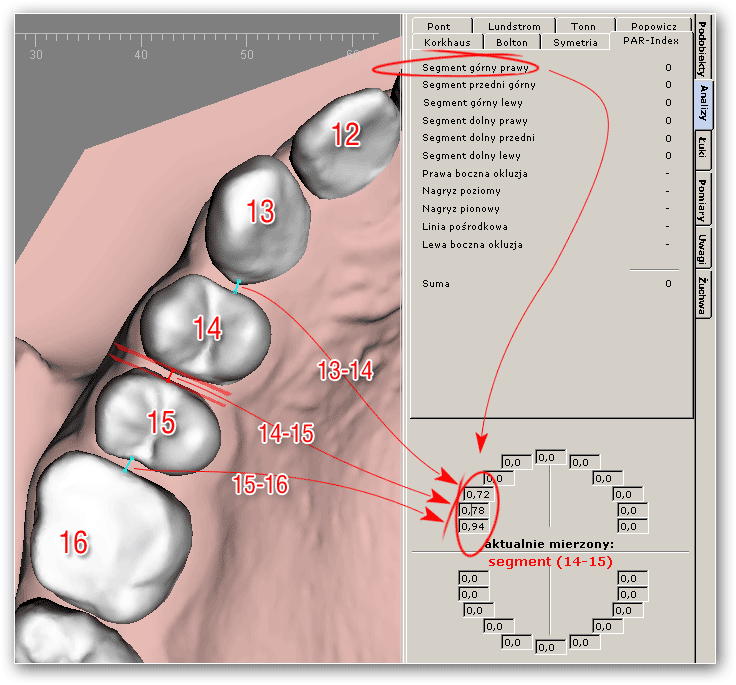Click the dash value for Nagryz poziomy
This screenshot has height=685, width=736.
coord(667,191)
